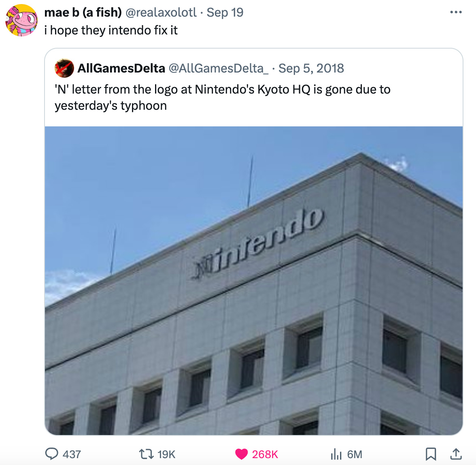Click the Sep 5, 2018 quoted timestamp

[x=311, y=68]
